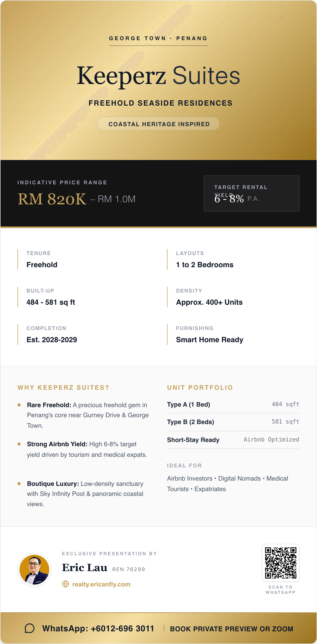
Task: Open the realty.ericanfly.com link
Action: click(101, 584)
